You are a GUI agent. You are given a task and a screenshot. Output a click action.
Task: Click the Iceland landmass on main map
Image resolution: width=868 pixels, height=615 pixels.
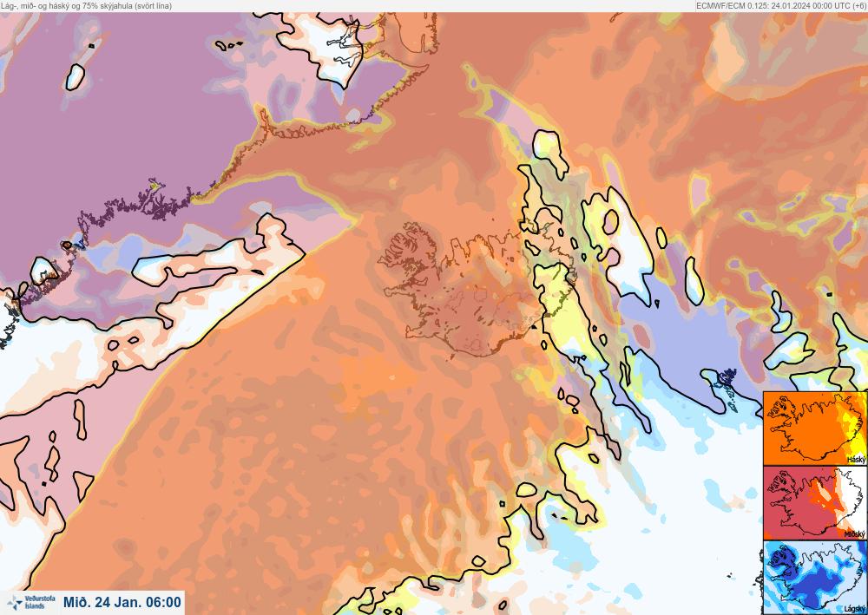[476, 289]
